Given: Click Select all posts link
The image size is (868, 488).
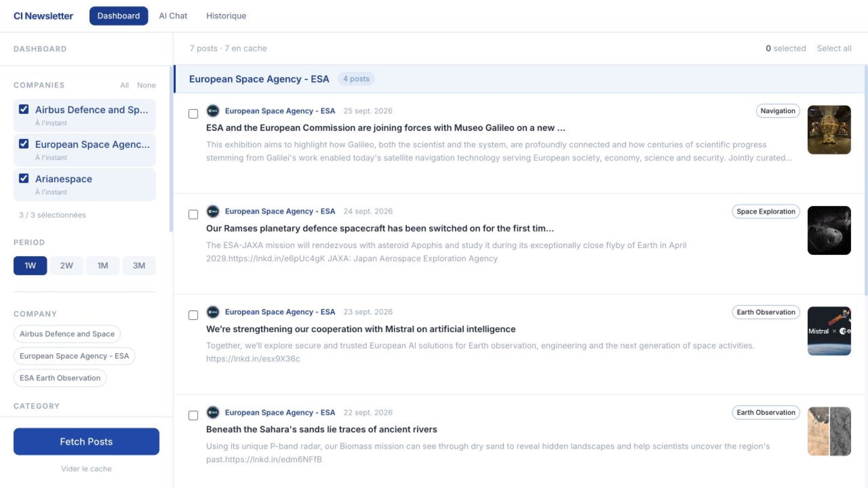Looking at the screenshot, I should [834, 48].
